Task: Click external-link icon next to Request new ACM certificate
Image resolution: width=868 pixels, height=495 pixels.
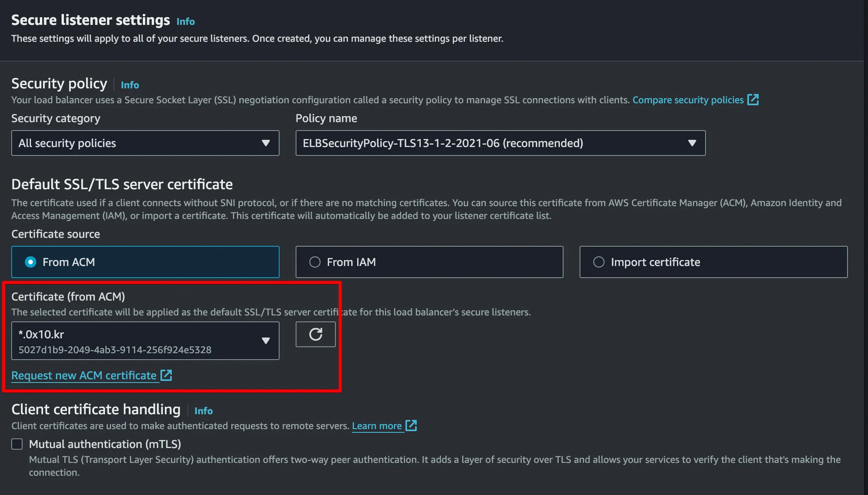Action: [166, 375]
